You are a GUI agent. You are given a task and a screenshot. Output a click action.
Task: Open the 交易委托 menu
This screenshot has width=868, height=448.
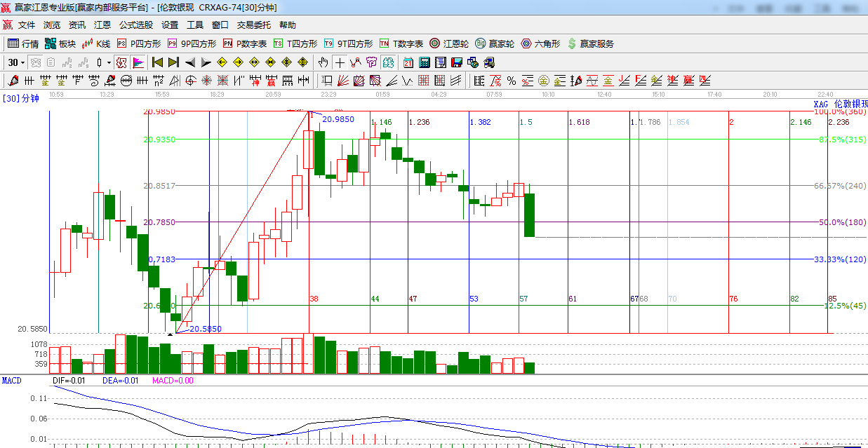[x=253, y=25]
